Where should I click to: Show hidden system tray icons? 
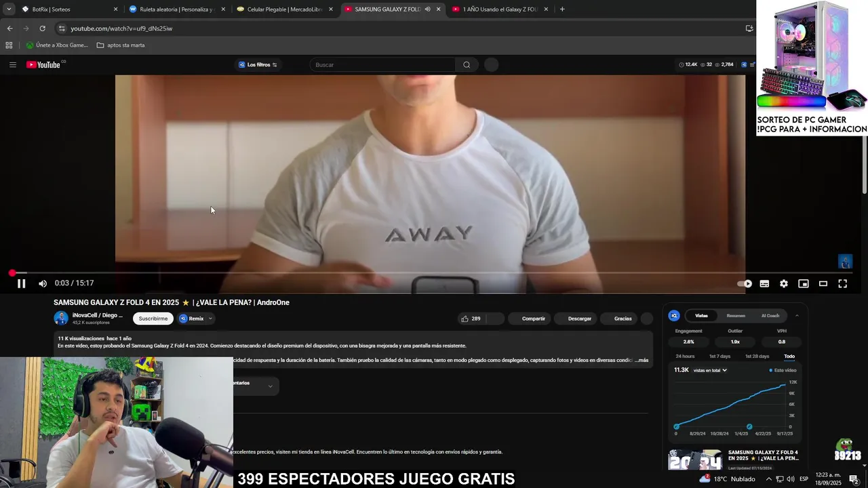768,479
